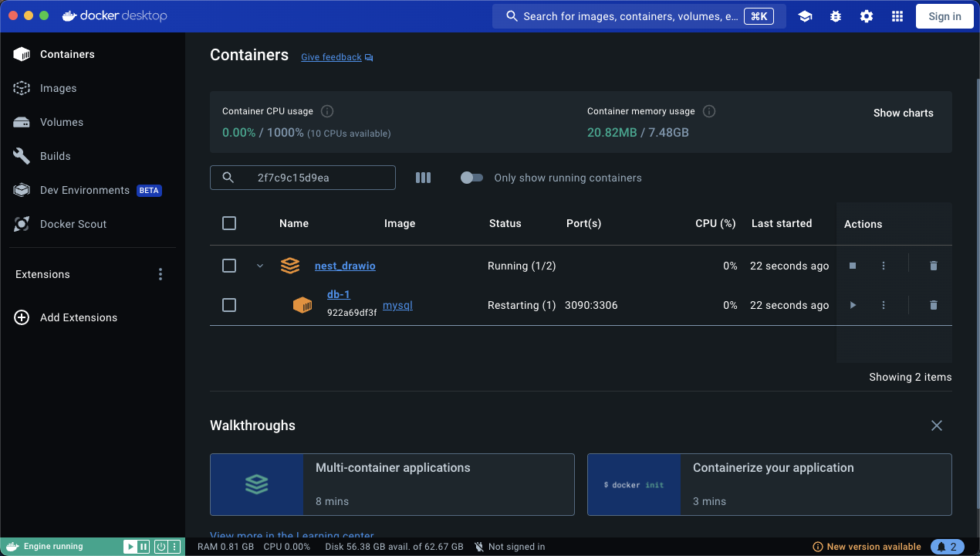This screenshot has height=556, width=980.
Task: Open more actions for nest_drawio
Action: pos(884,266)
